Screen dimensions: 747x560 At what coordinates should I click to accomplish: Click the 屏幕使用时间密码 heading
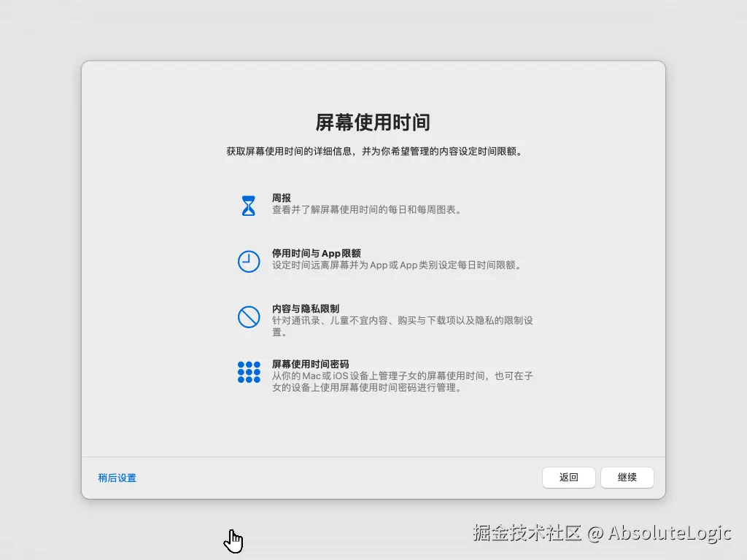tap(310, 364)
